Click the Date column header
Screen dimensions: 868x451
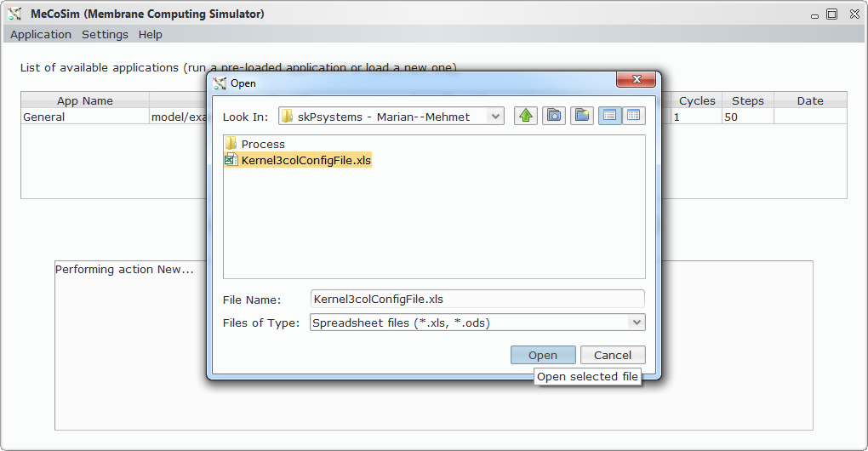click(810, 100)
